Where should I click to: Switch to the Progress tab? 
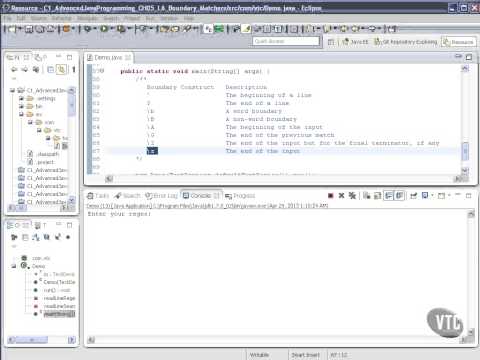[x=240, y=196]
